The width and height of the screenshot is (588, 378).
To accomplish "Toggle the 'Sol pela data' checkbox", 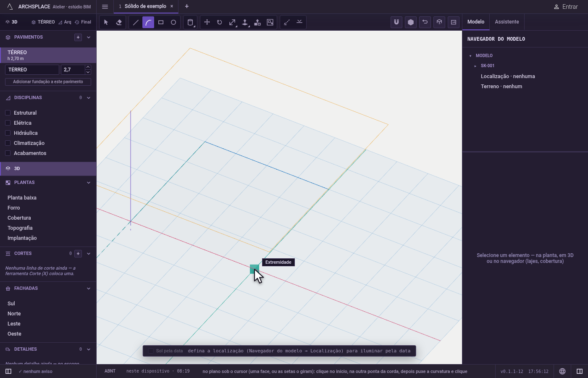I will click(151, 351).
